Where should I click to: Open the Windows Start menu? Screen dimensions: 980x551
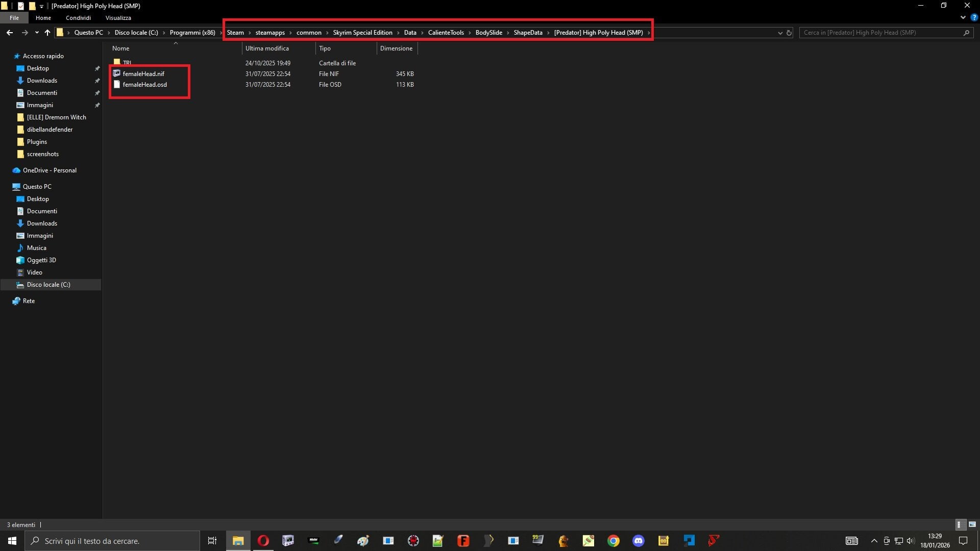click(12, 541)
